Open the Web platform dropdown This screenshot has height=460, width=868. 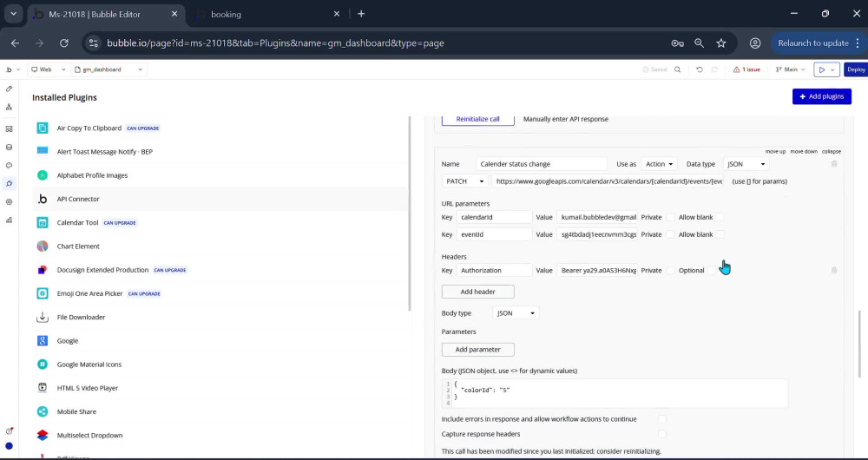pos(49,69)
